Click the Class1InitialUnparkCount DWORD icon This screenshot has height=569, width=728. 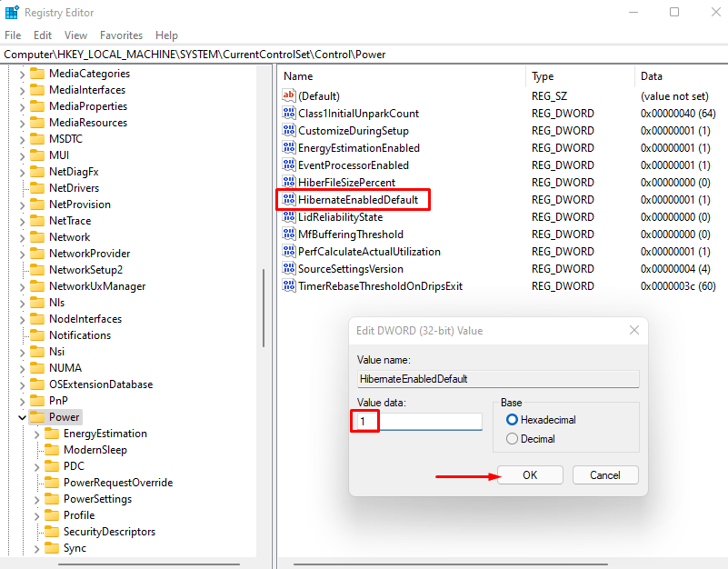click(288, 113)
